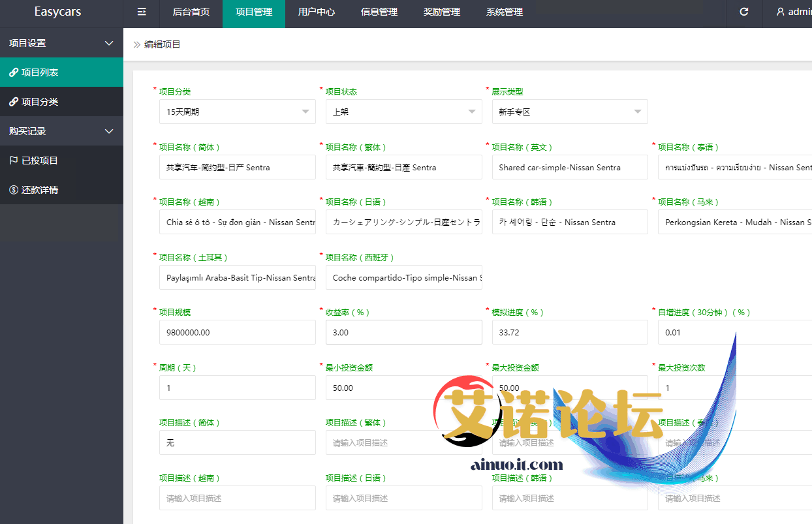Collapse the 购买记录 sidebar group
812x524 pixels.
(x=61, y=131)
